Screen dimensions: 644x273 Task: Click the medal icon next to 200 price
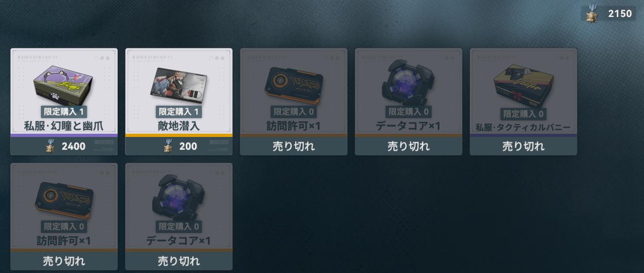click(x=168, y=147)
